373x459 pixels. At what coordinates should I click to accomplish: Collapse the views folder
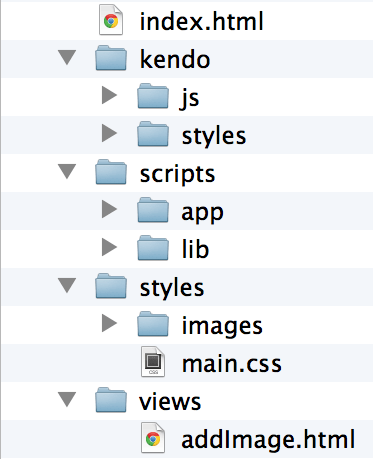coord(67,399)
